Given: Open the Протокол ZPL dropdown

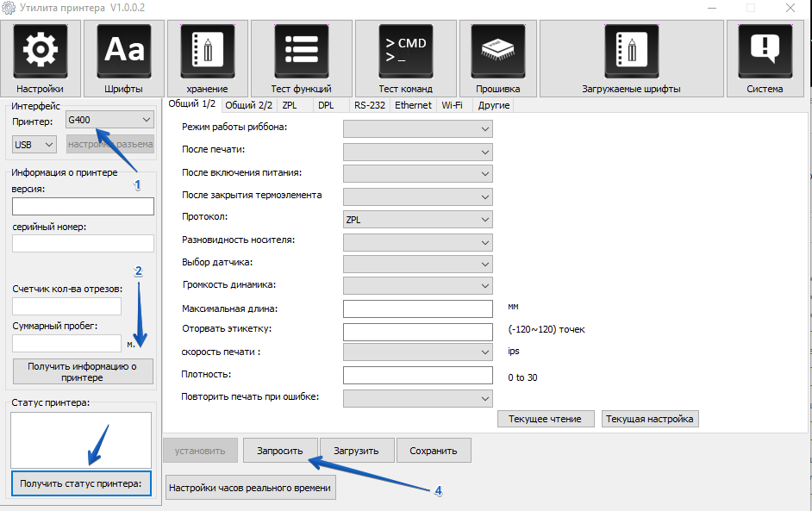Looking at the screenshot, I should [x=417, y=220].
